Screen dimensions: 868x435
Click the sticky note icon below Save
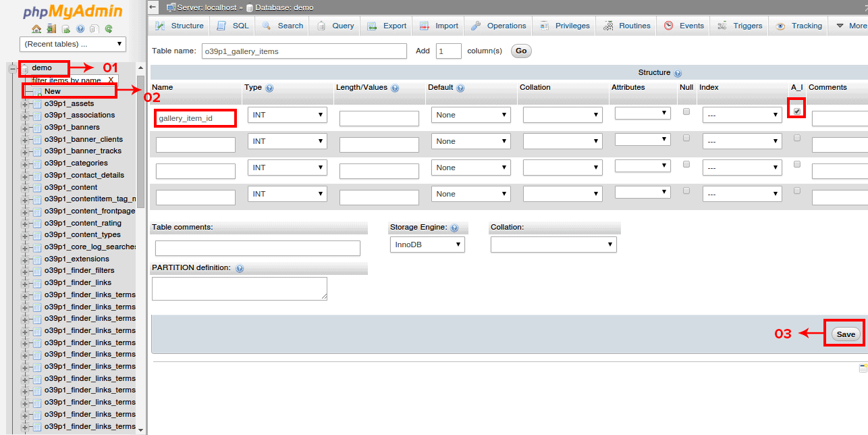(863, 368)
